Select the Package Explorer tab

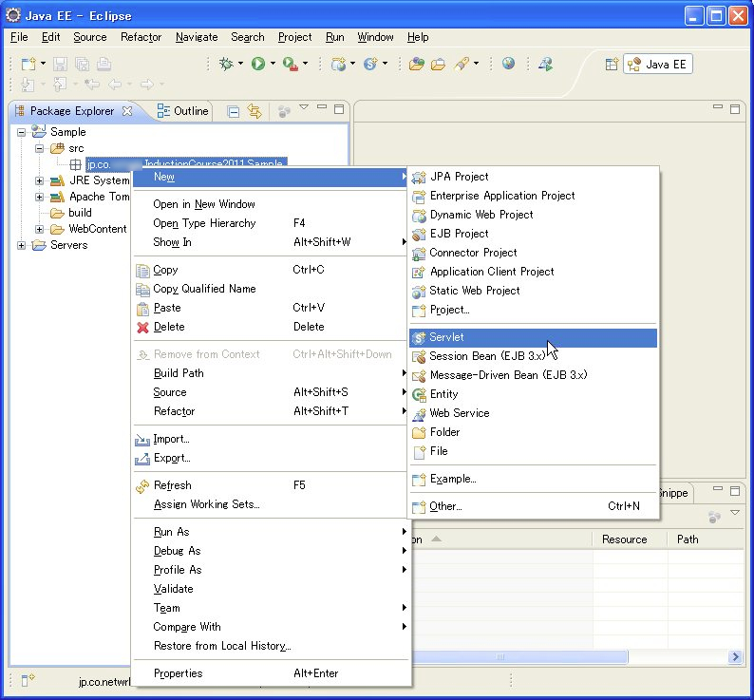pos(72,111)
